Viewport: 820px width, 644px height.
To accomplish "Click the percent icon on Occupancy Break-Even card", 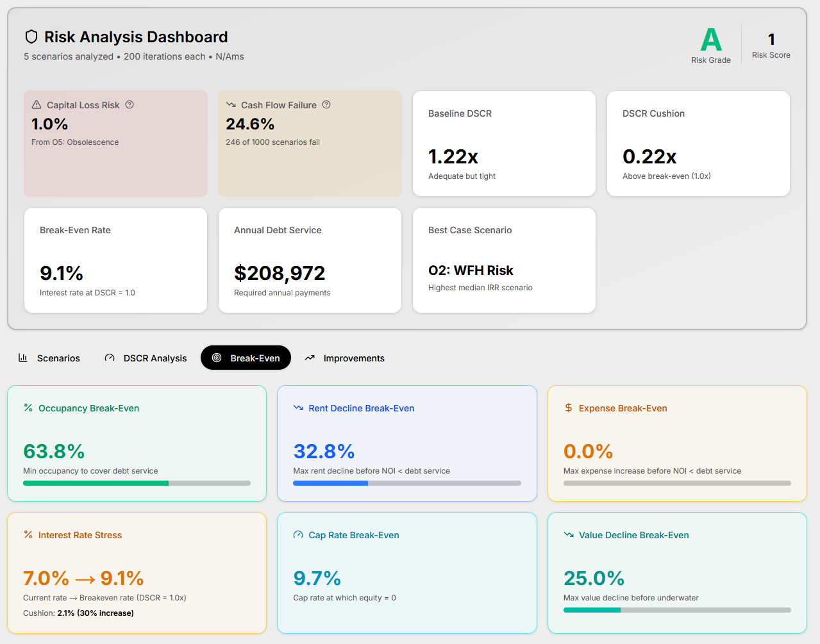I will pos(28,408).
